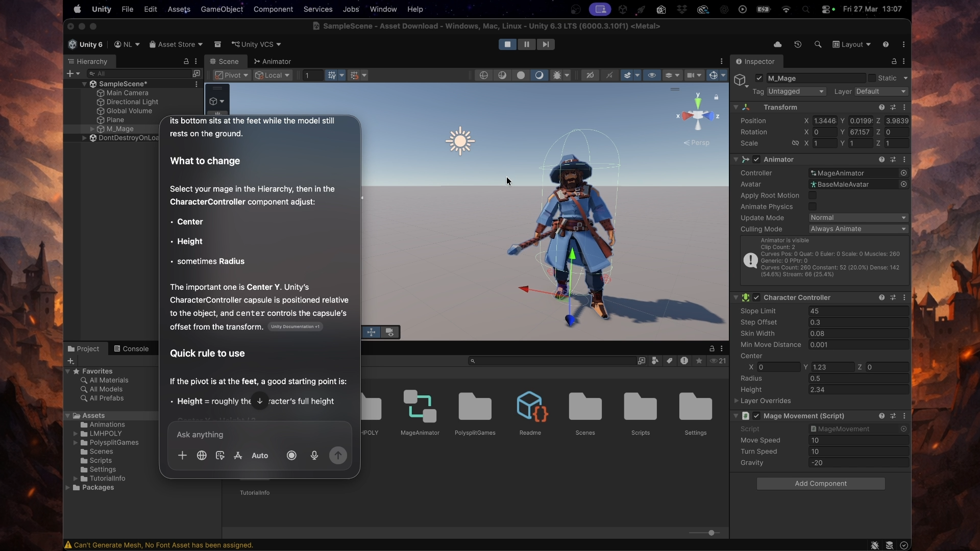
Task: Click the microphone dictation icon in chat
Action: (314, 456)
